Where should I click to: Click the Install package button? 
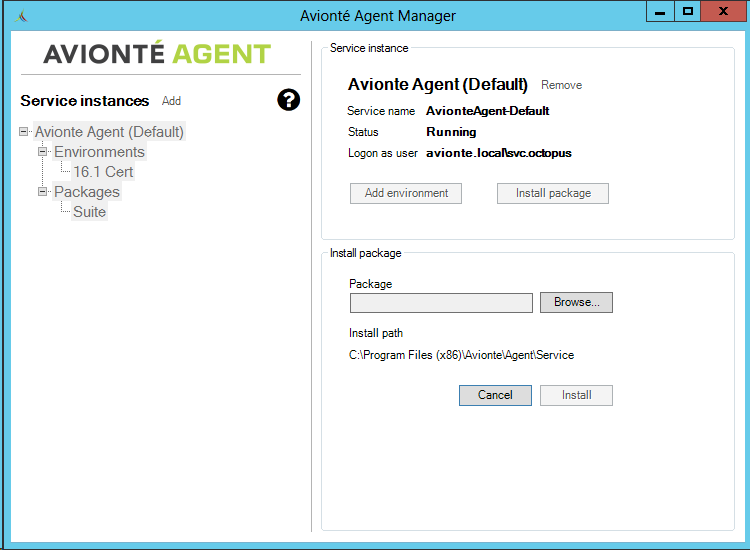click(x=553, y=193)
